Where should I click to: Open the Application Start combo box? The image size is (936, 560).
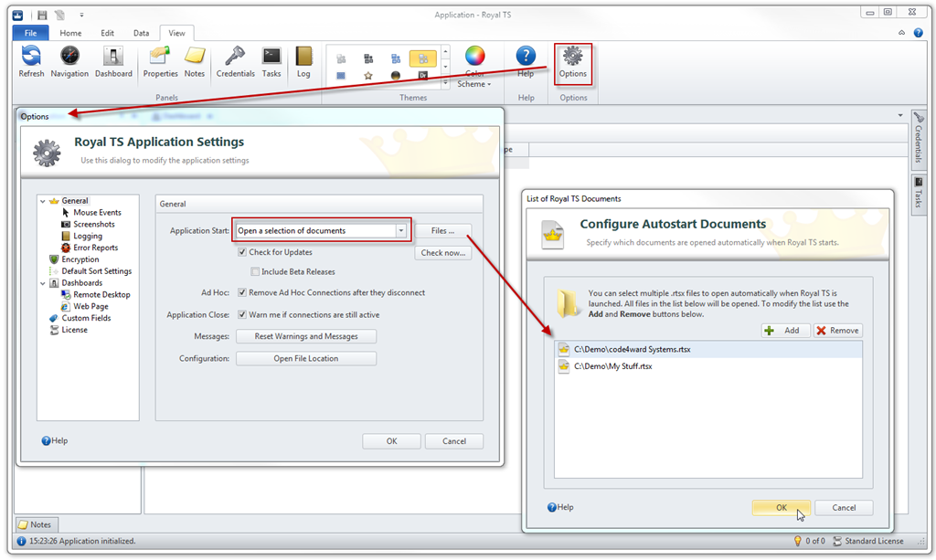click(x=321, y=231)
